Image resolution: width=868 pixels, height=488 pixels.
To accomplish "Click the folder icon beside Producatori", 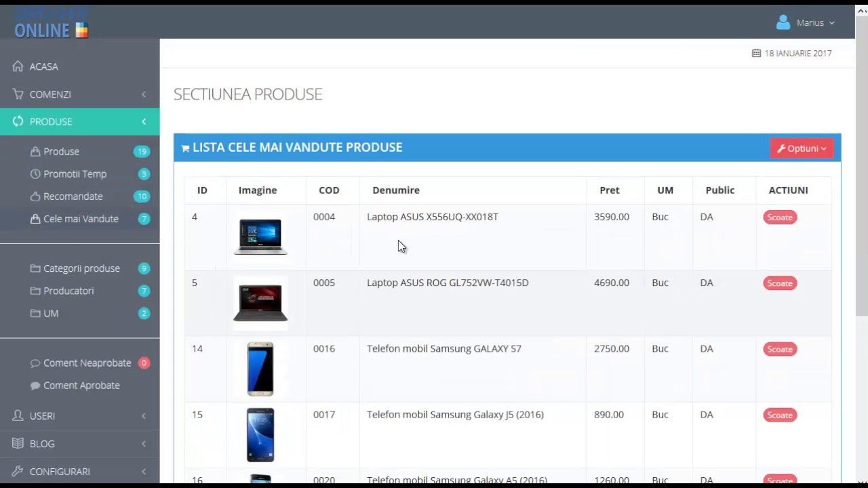I will (35, 291).
